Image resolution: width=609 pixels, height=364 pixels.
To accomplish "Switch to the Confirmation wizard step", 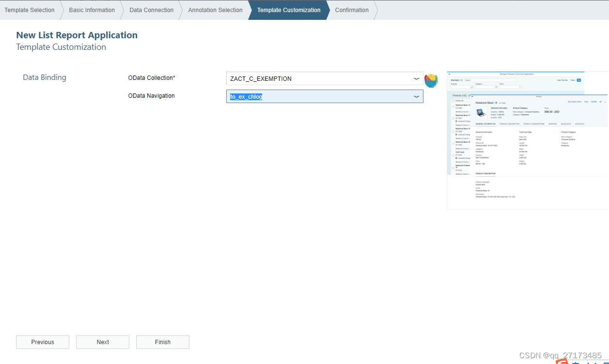I will (352, 10).
